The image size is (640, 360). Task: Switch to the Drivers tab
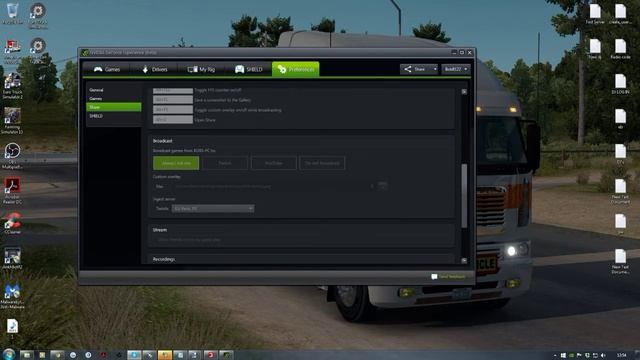(154, 69)
